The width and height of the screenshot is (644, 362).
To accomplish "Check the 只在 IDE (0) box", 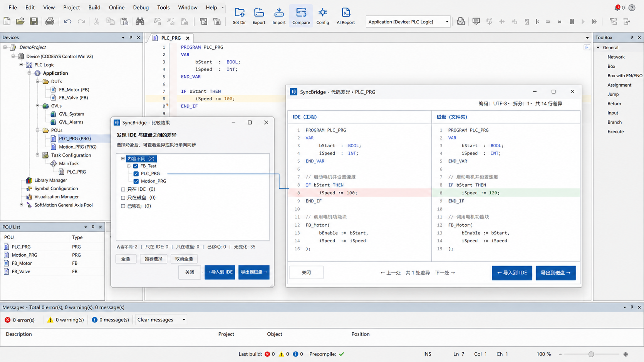I will pyautogui.click(x=123, y=189).
